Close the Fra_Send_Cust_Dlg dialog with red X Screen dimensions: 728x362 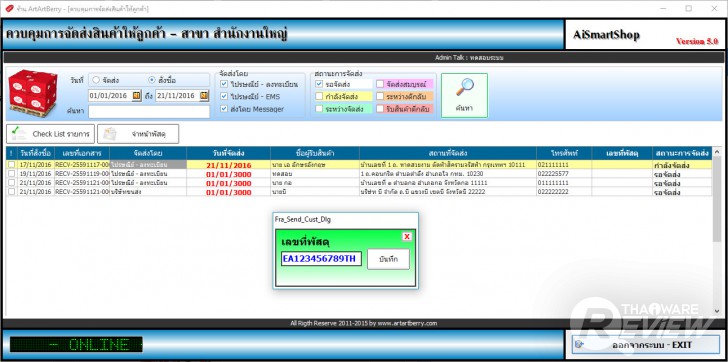pos(407,237)
